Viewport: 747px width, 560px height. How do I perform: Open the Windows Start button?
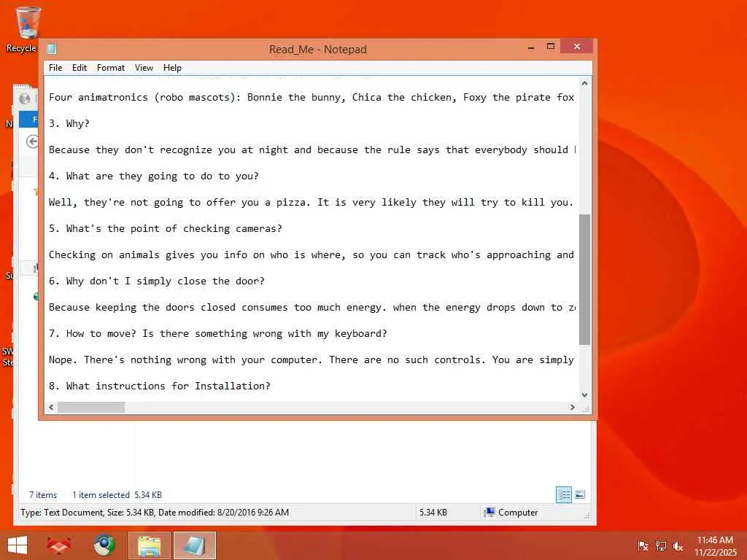click(x=18, y=545)
